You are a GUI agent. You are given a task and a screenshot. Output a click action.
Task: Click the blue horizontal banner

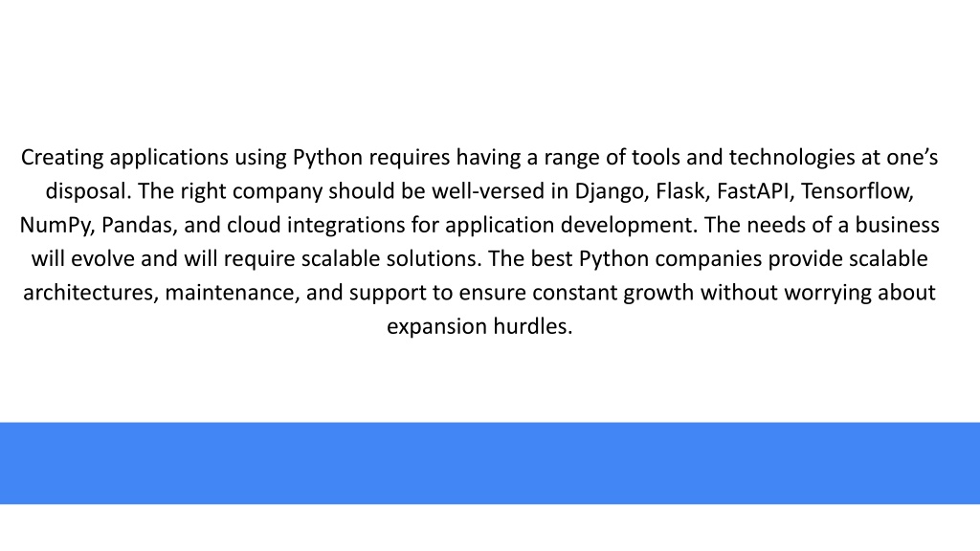click(x=490, y=463)
